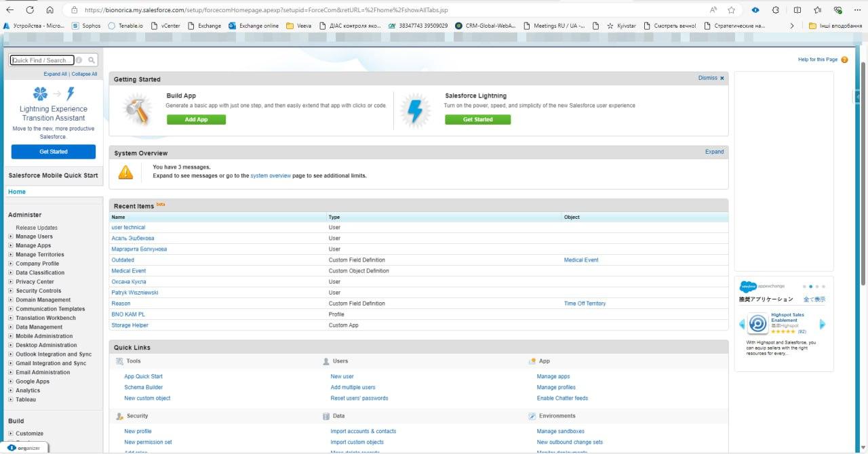Click the Time Off Territory object link

(x=585, y=304)
